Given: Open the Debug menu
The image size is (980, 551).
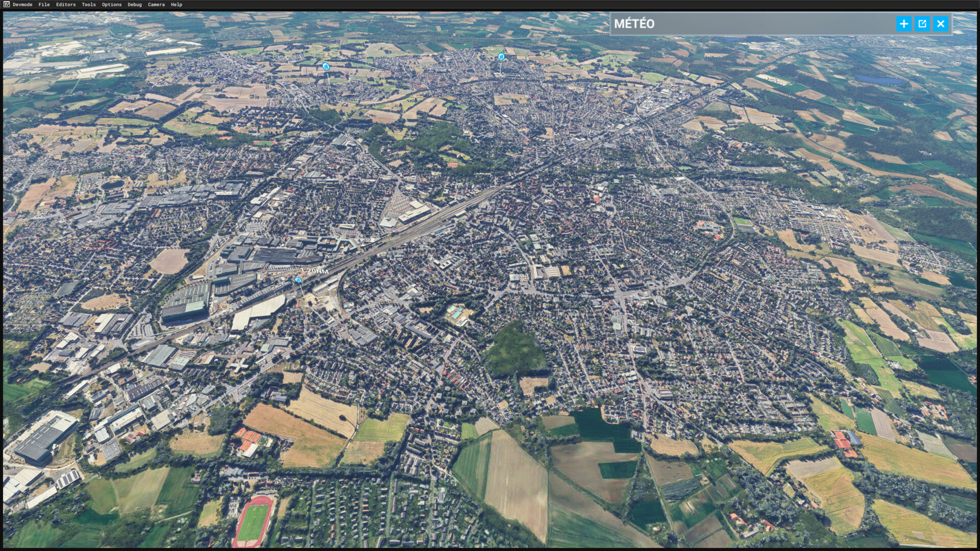Looking at the screenshot, I should 135,5.
